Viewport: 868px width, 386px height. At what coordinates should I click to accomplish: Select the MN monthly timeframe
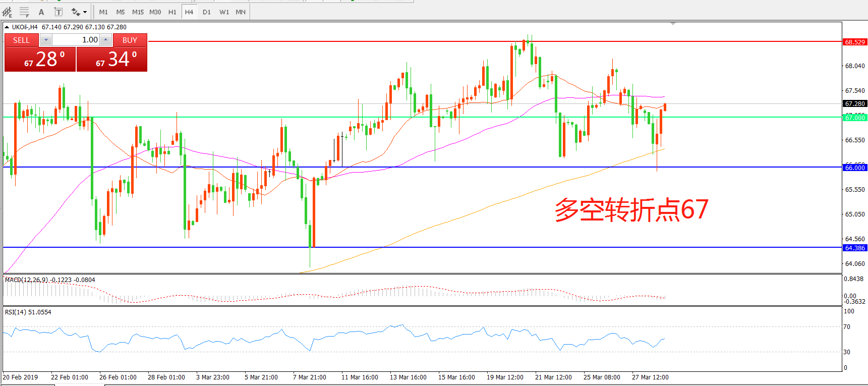[x=241, y=12]
